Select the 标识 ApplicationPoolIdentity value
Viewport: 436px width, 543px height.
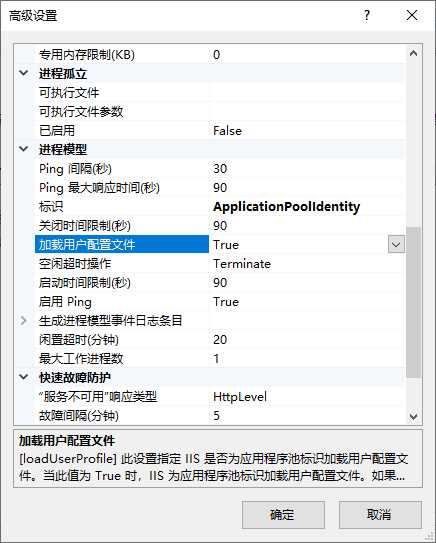point(287,207)
